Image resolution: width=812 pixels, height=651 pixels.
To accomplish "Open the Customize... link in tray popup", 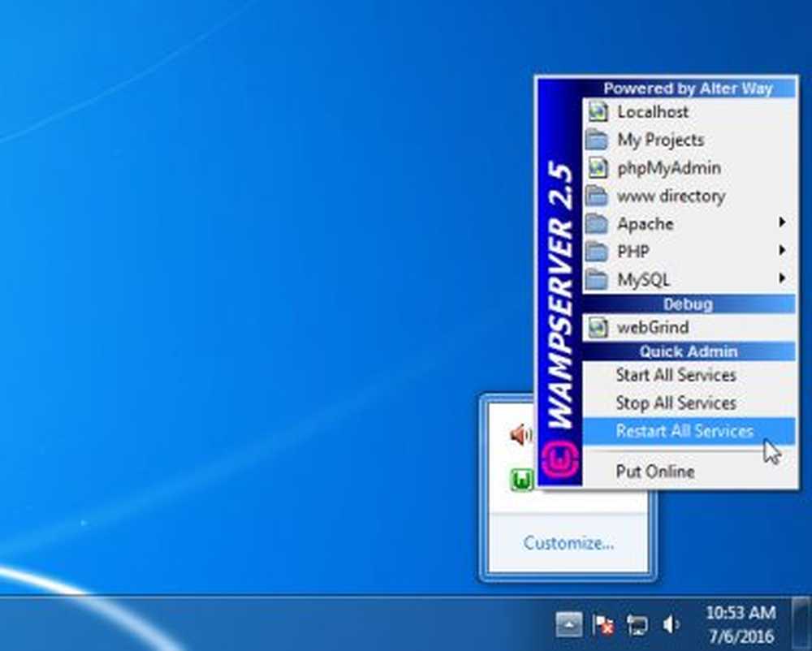I will click(x=568, y=543).
